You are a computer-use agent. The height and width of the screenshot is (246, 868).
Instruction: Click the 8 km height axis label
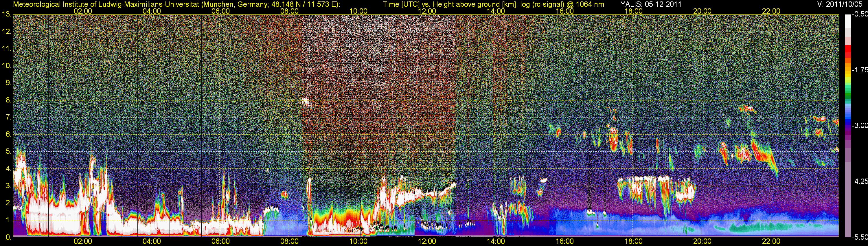coord(8,100)
